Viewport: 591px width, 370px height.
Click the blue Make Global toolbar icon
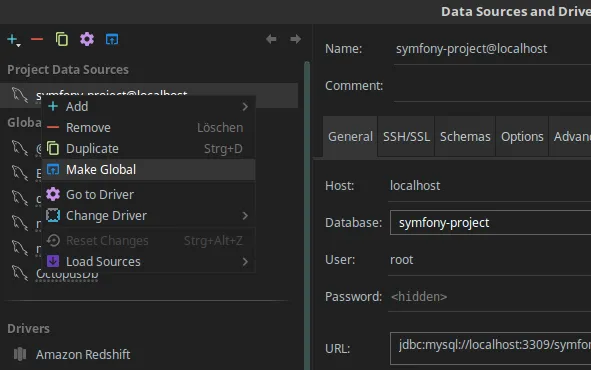[x=112, y=39]
